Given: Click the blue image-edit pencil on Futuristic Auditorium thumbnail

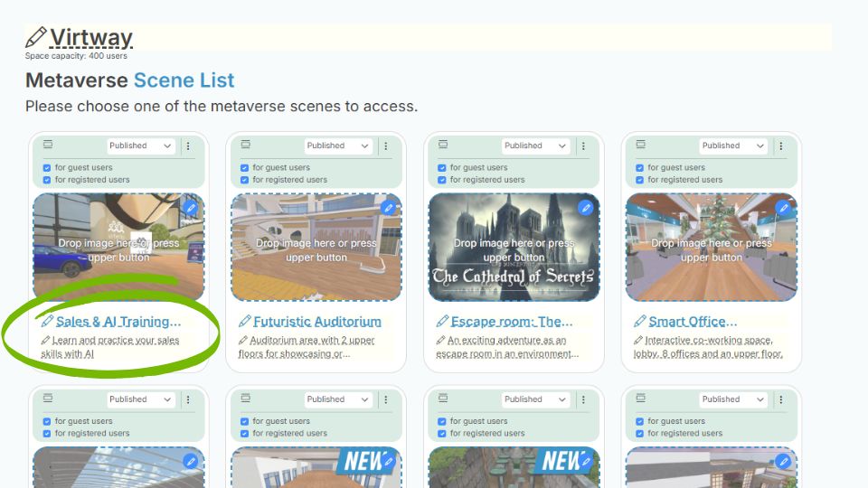Looking at the screenshot, I should [x=389, y=208].
